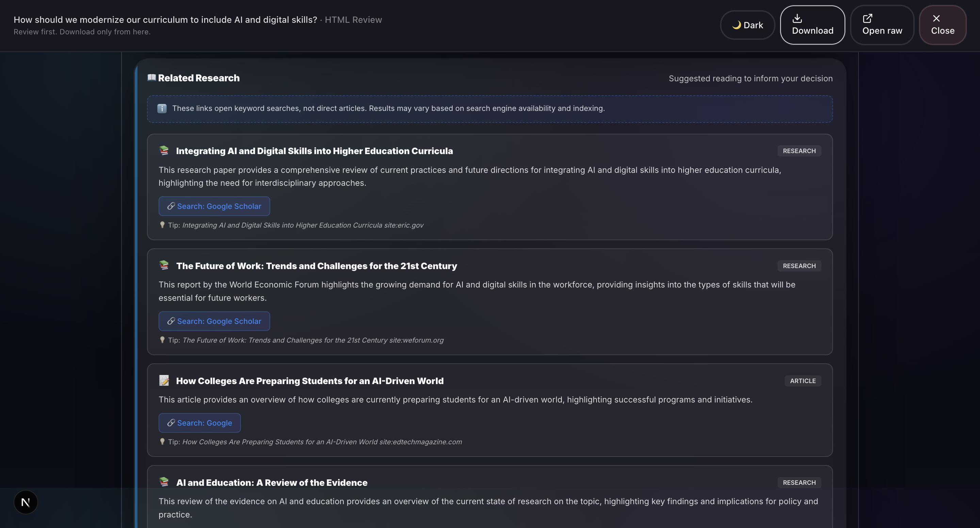Click books icon beside Future of Work
The image size is (980, 528).
(x=164, y=265)
